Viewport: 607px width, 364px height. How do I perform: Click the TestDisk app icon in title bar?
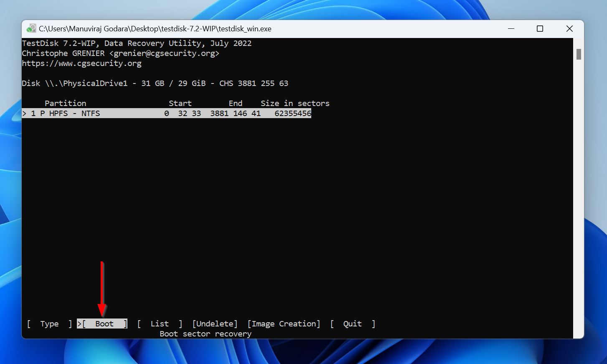pos(31,29)
